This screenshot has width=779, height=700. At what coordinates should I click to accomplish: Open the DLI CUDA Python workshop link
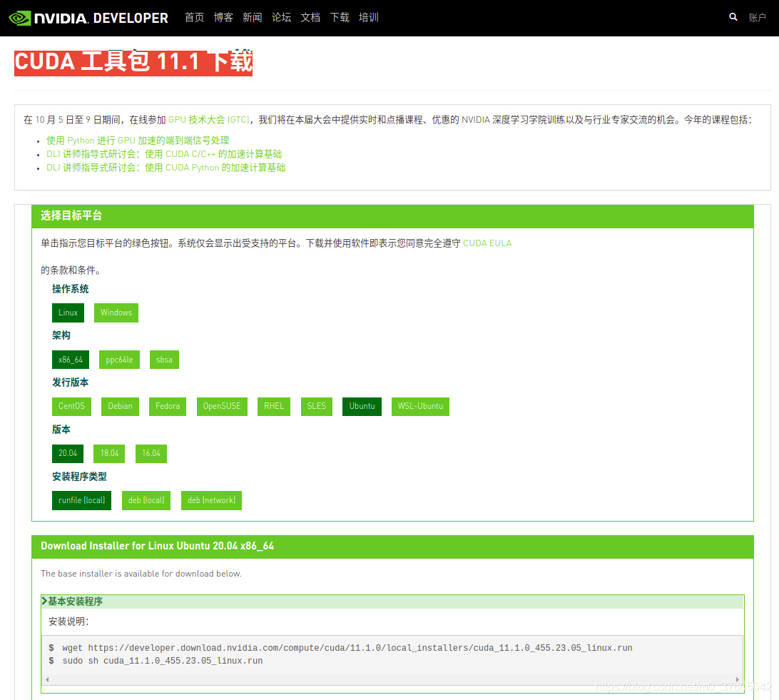[x=166, y=168]
